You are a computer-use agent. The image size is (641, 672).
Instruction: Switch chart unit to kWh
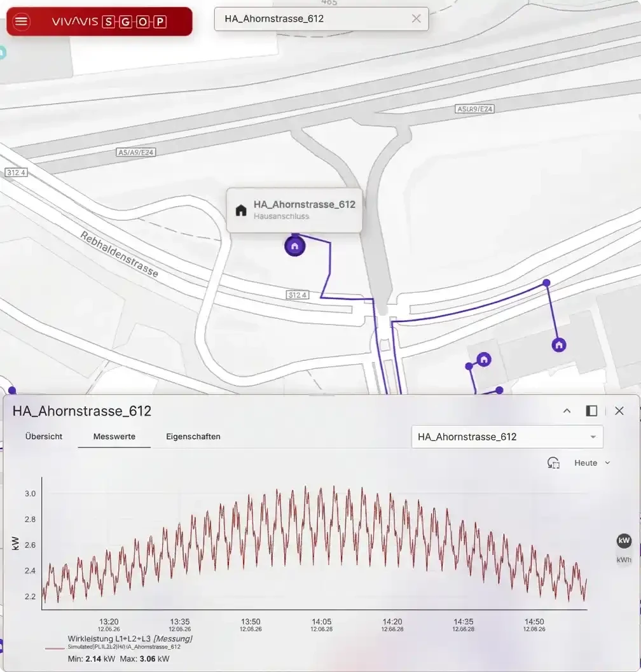[624, 560]
